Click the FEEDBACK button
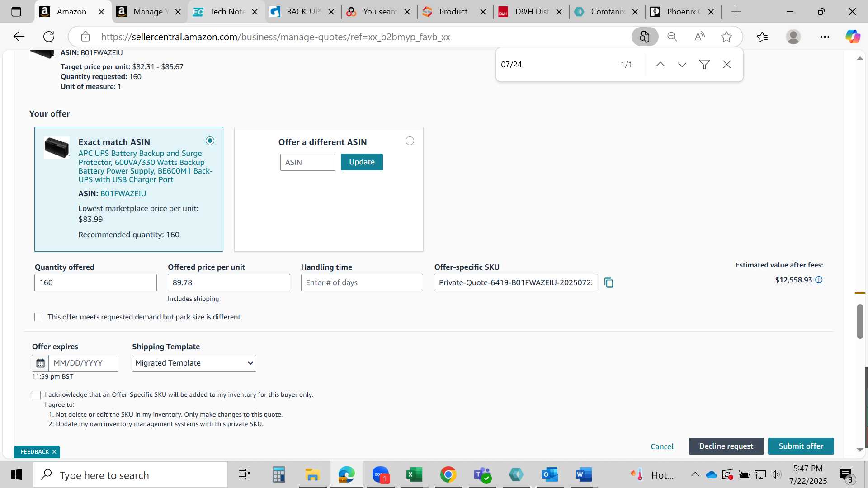868x488 pixels. 34,452
